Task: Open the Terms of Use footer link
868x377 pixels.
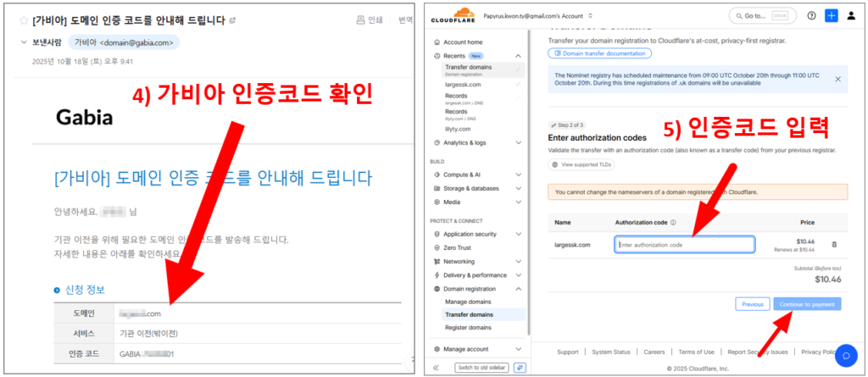Action: [697, 352]
